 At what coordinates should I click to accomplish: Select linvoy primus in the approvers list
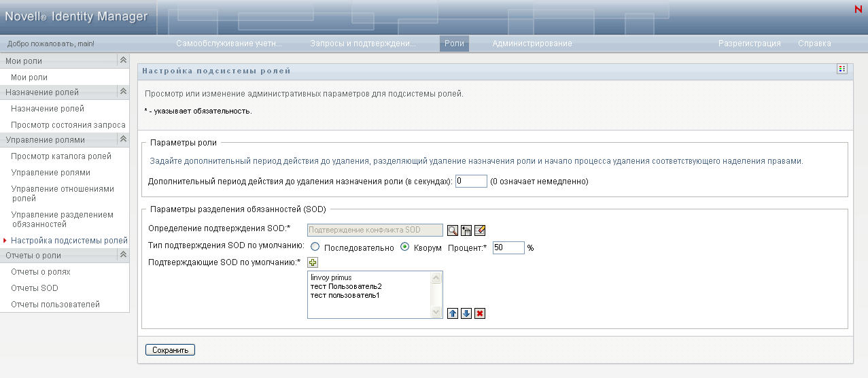pos(331,278)
